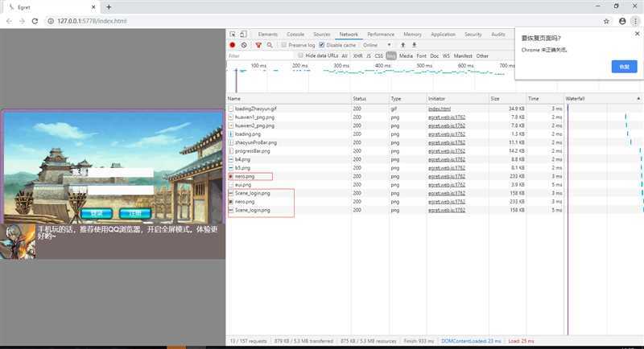Image resolution: width=644 pixels, height=349 pixels.
Task: Click the 注册 register button in game
Action: point(135,213)
